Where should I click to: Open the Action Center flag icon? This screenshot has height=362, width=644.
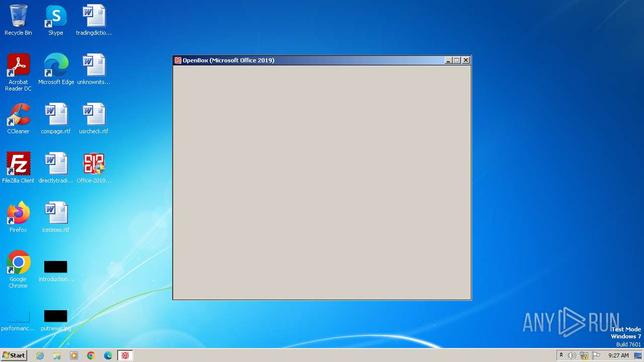click(596, 355)
